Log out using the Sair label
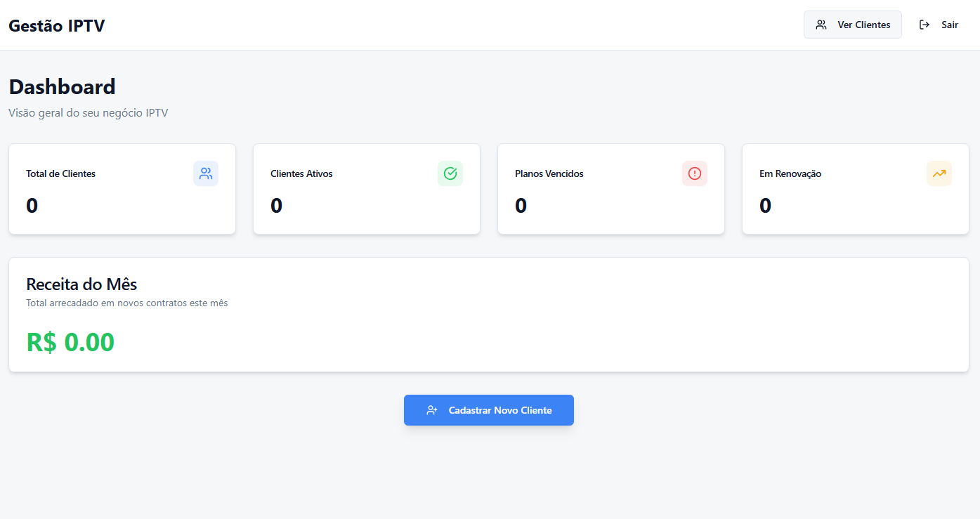 tap(950, 25)
